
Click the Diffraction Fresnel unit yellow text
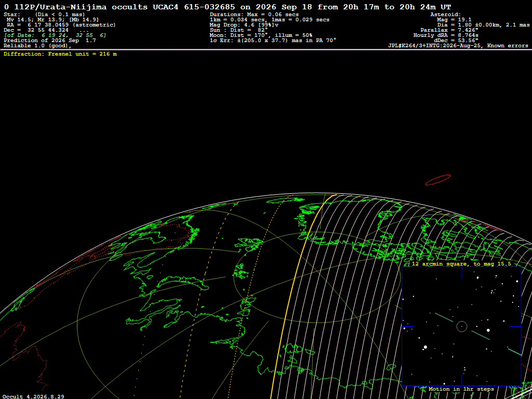pos(60,54)
